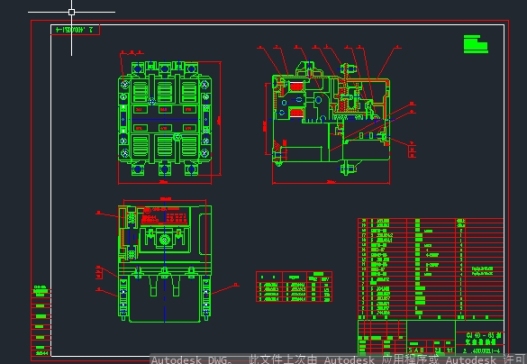Select the mirrored drawing number label at top-left
This screenshot has height=364, width=527.
tap(75, 30)
